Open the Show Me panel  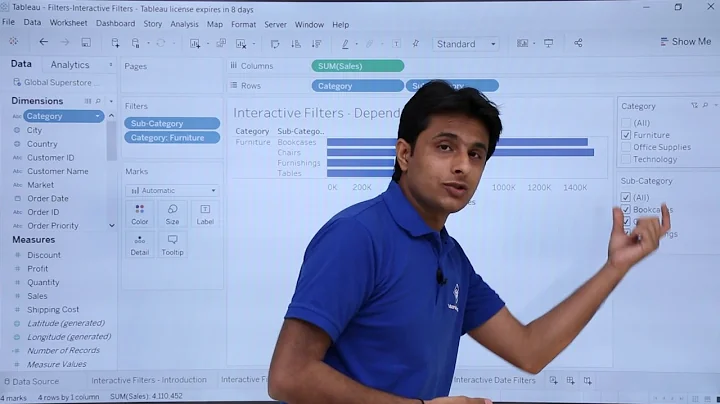pos(686,42)
